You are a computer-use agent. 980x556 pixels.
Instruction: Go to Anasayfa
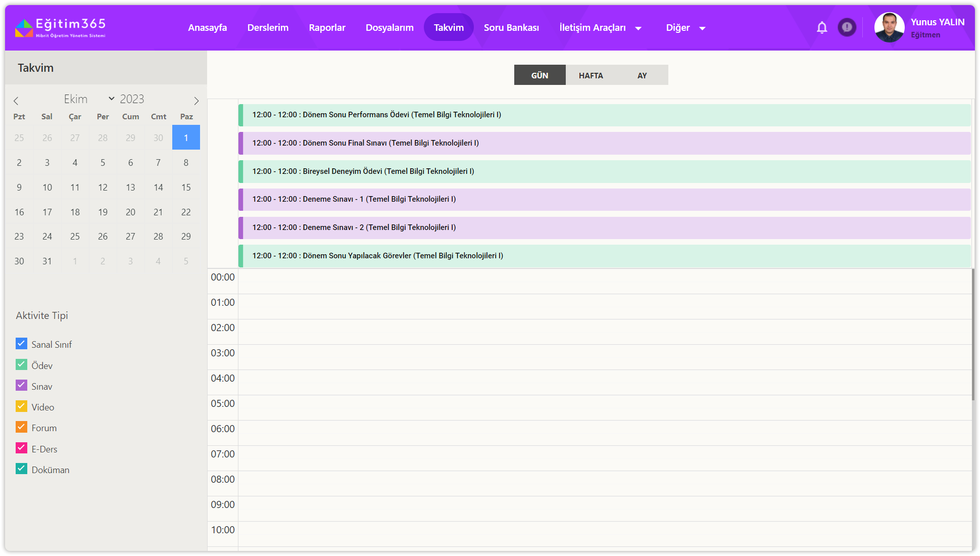(207, 27)
